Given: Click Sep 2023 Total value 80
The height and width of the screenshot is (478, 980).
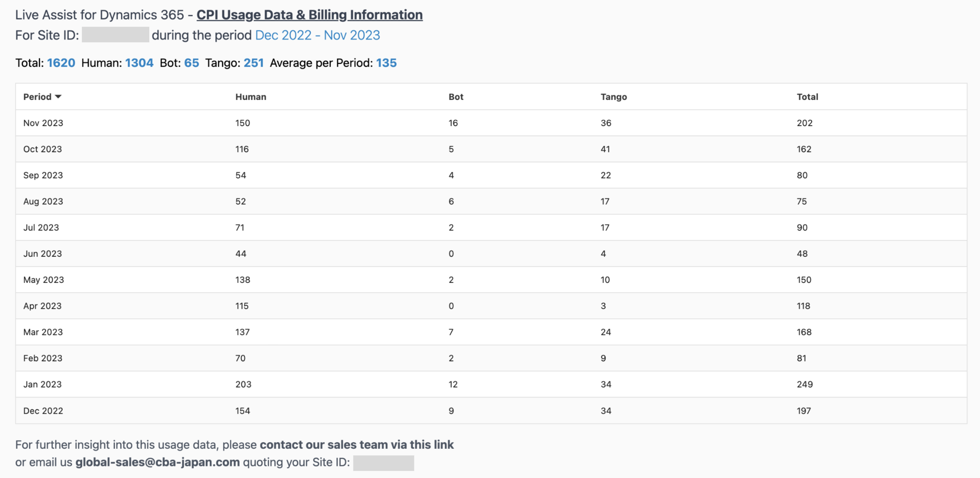Looking at the screenshot, I should pyautogui.click(x=802, y=175).
